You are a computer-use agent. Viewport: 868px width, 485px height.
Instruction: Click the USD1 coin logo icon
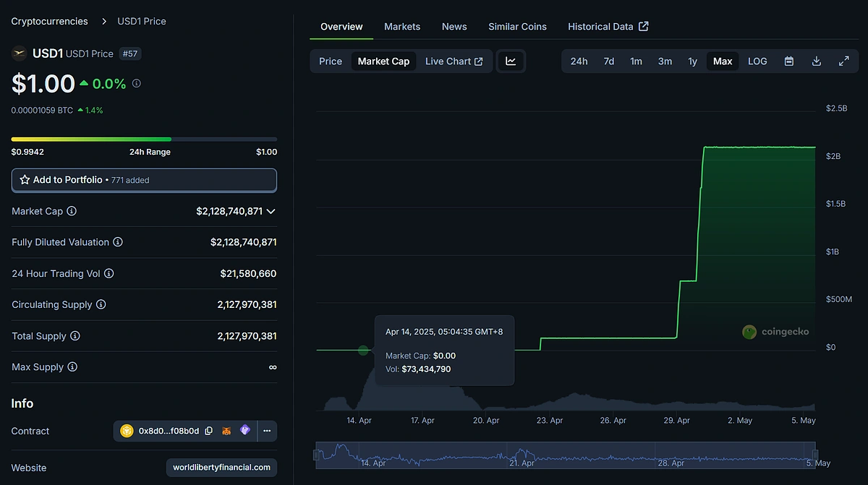(20, 53)
